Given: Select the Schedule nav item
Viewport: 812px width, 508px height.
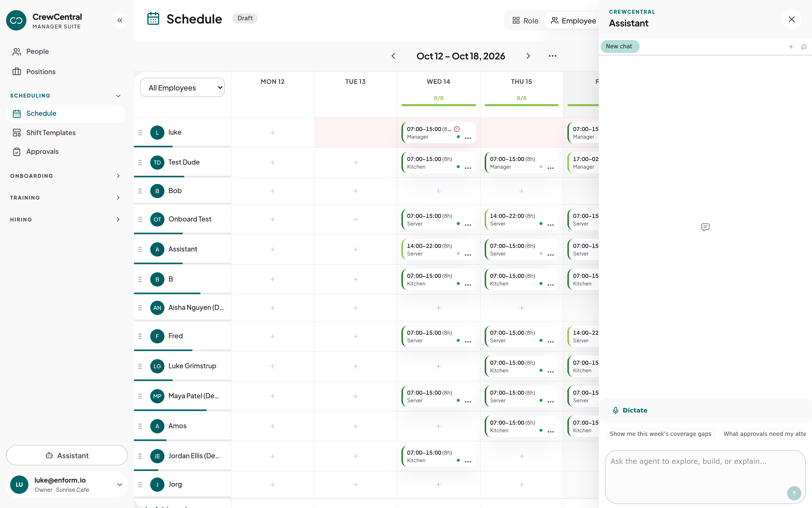Looking at the screenshot, I should (66, 114).
